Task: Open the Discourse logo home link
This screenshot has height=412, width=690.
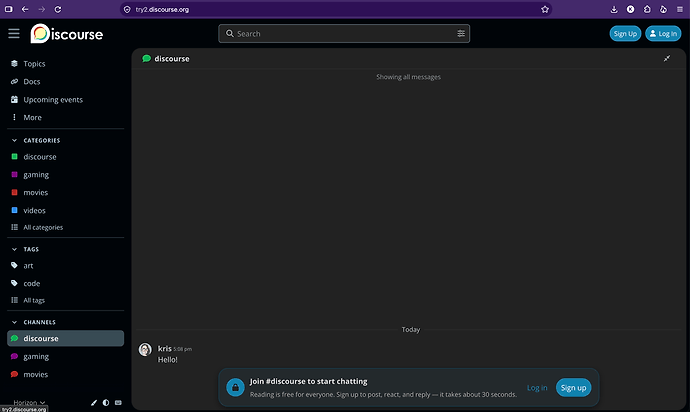Action: [x=66, y=34]
